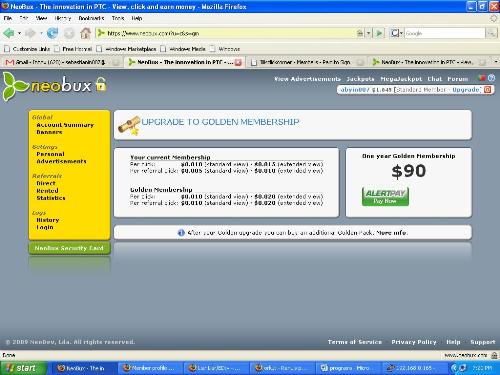Switch to programs taskbar window

[x=347, y=368]
